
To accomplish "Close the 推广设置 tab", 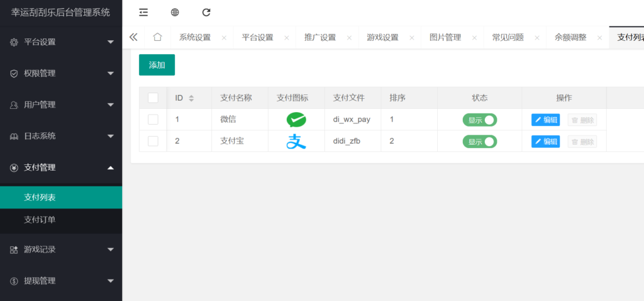I will (349, 38).
